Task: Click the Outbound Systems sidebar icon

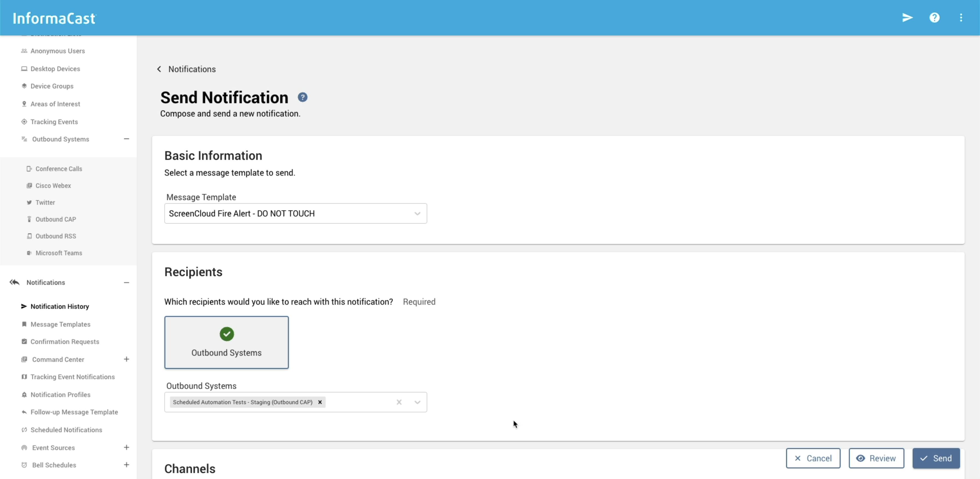Action: [24, 139]
